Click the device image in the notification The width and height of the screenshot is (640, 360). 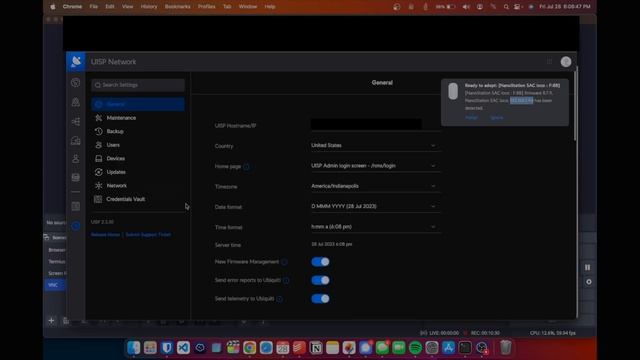pyautogui.click(x=453, y=91)
